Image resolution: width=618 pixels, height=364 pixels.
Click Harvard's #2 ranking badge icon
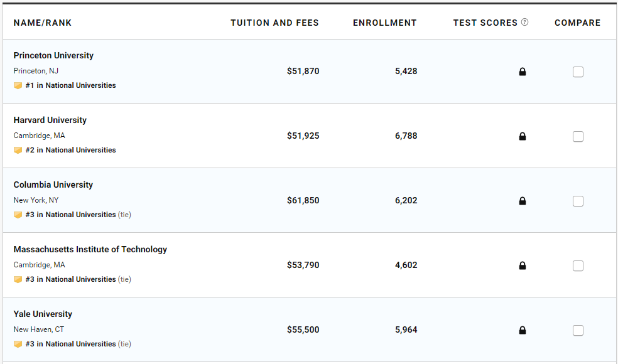tap(18, 151)
